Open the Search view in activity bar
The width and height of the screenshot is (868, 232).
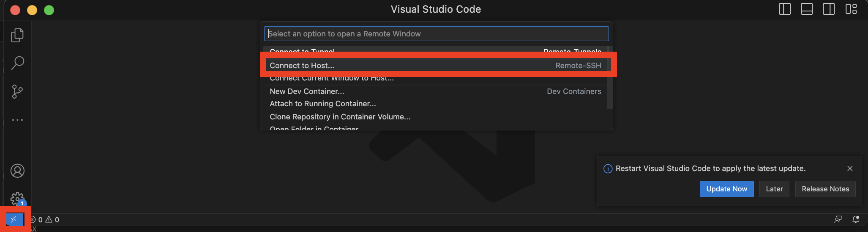click(x=17, y=63)
